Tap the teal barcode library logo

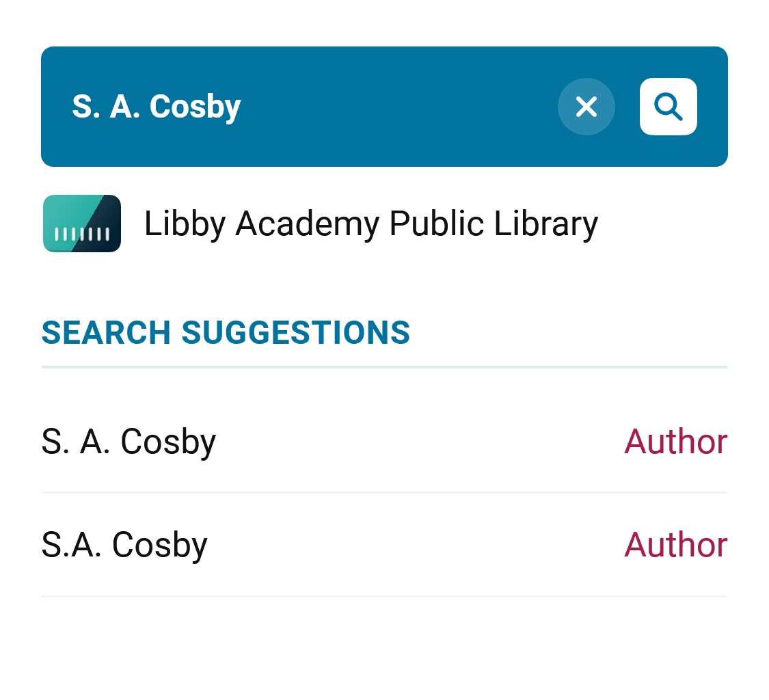(x=82, y=224)
